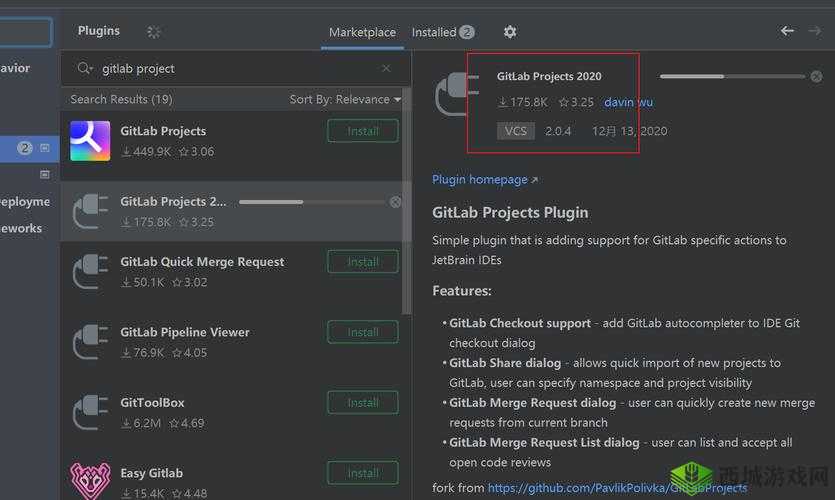Switch to the Marketplace tab
This screenshot has height=500, width=835.
click(x=362, y=32)
